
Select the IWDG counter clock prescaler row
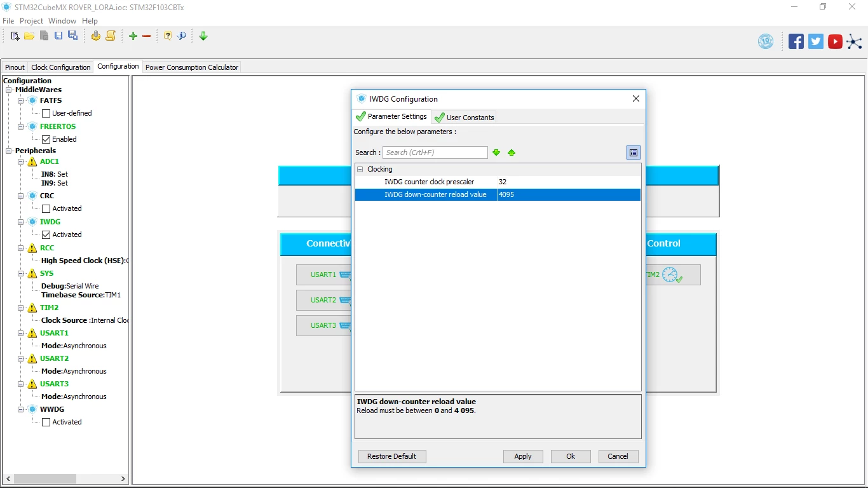(498, 182)
